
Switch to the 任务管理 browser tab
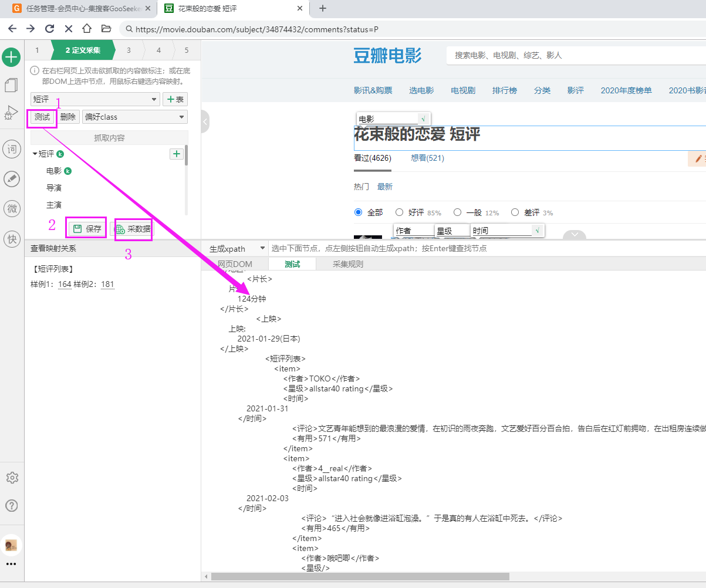click(x=82, y=8)
